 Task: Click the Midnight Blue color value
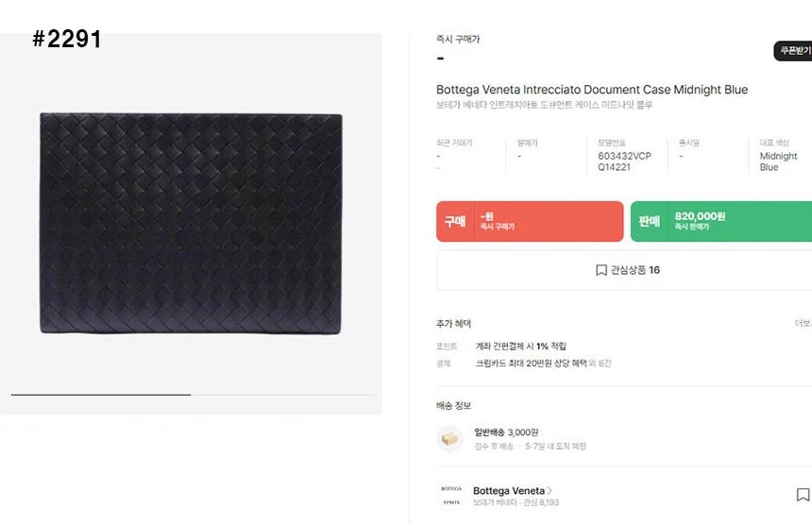click(x=778, y=161)
